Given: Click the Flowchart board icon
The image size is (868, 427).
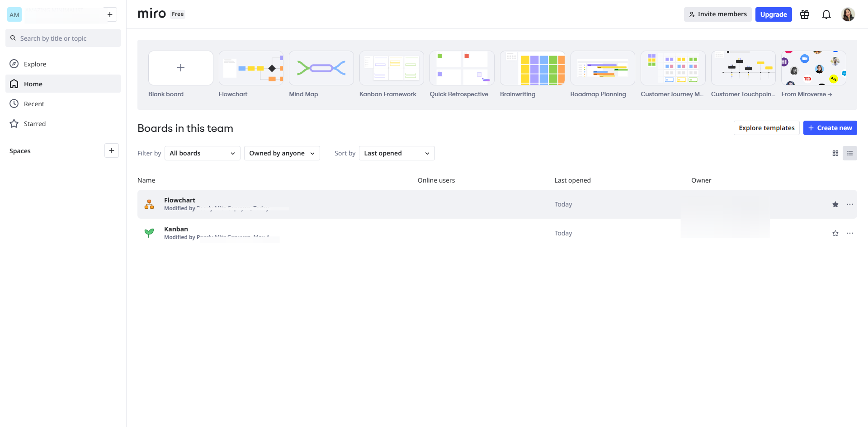Looking at the screenshot, I should [149, 204].
